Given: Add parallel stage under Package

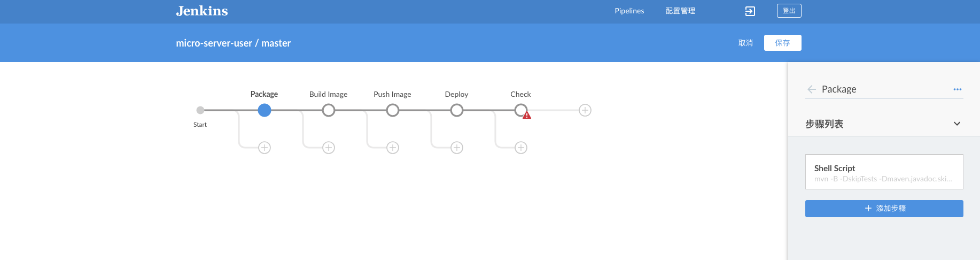Looking at the screenshot, I should [x=265, y=148].
